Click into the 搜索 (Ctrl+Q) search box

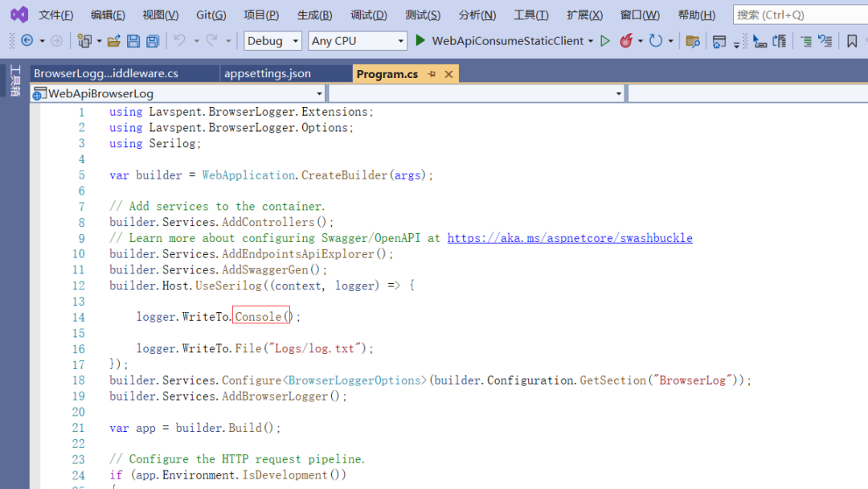(x=800, y=15)
